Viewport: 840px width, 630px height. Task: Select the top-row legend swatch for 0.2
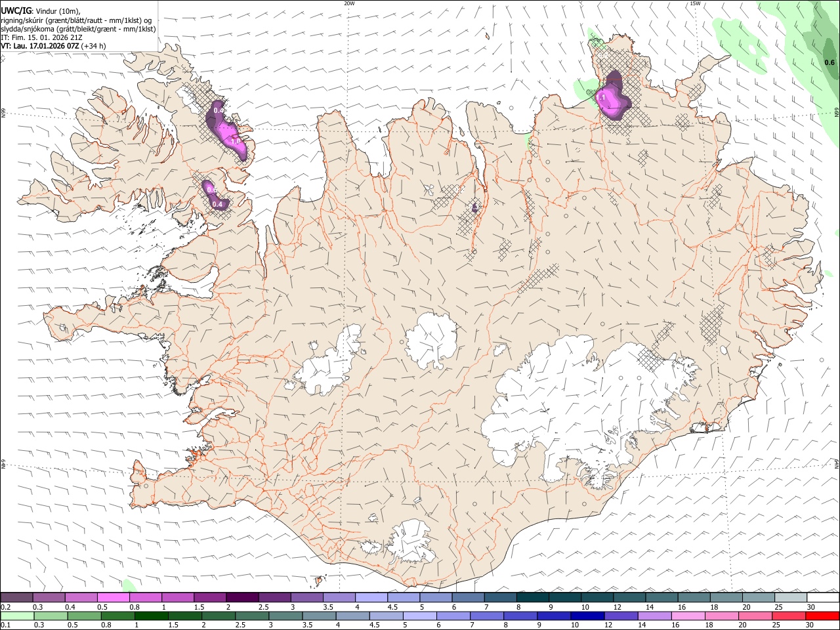coord(16,597)
